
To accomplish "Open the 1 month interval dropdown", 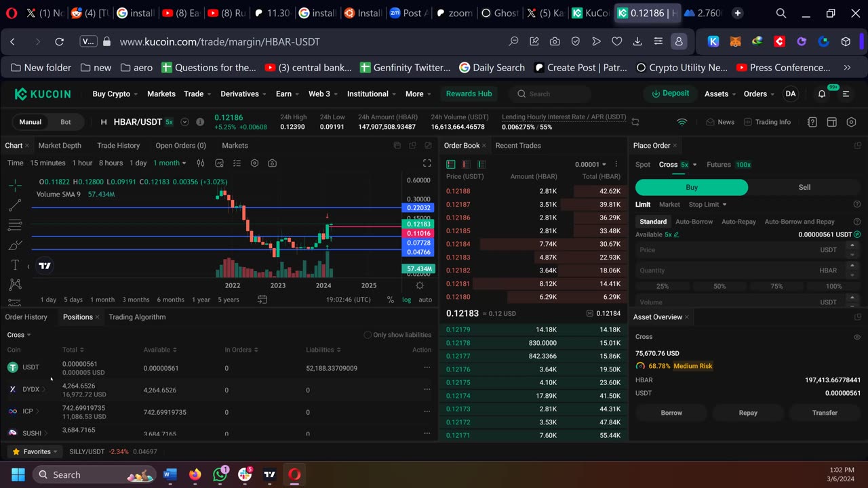I will 170,163.
